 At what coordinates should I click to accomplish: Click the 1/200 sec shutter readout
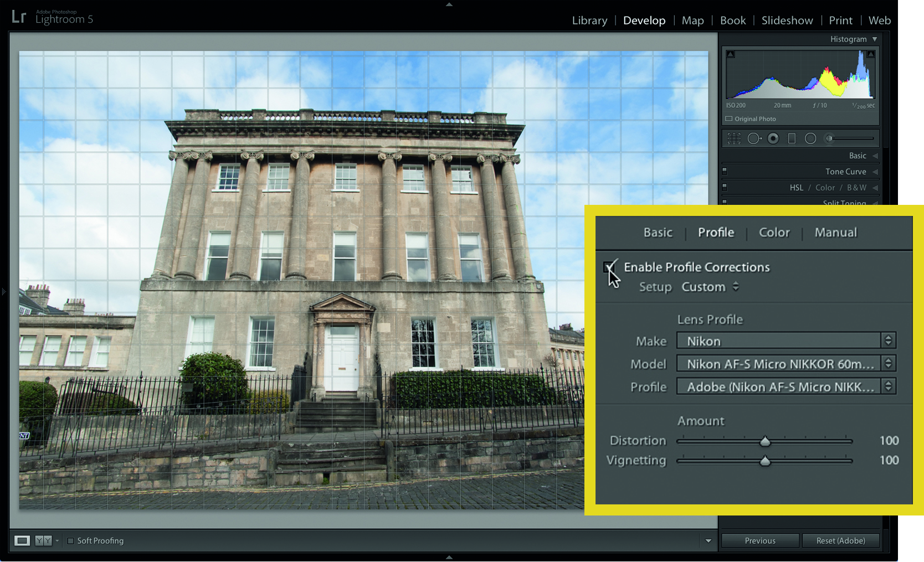click(x=863, y=105)
